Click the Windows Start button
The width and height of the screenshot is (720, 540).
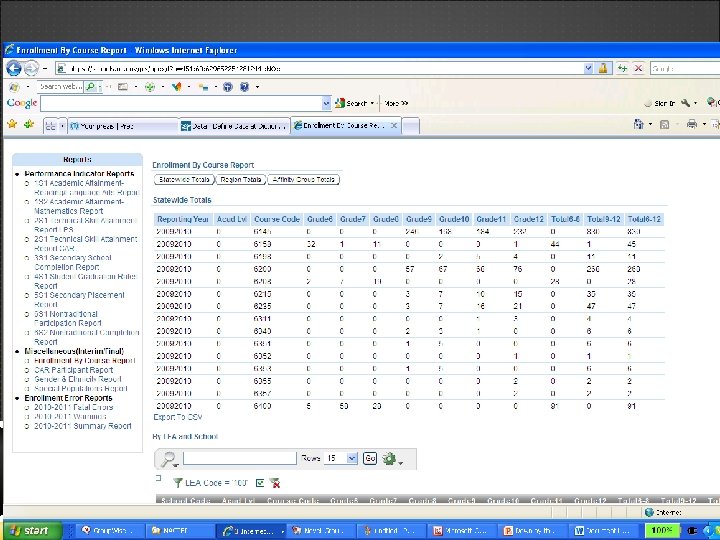coord(32,531)
